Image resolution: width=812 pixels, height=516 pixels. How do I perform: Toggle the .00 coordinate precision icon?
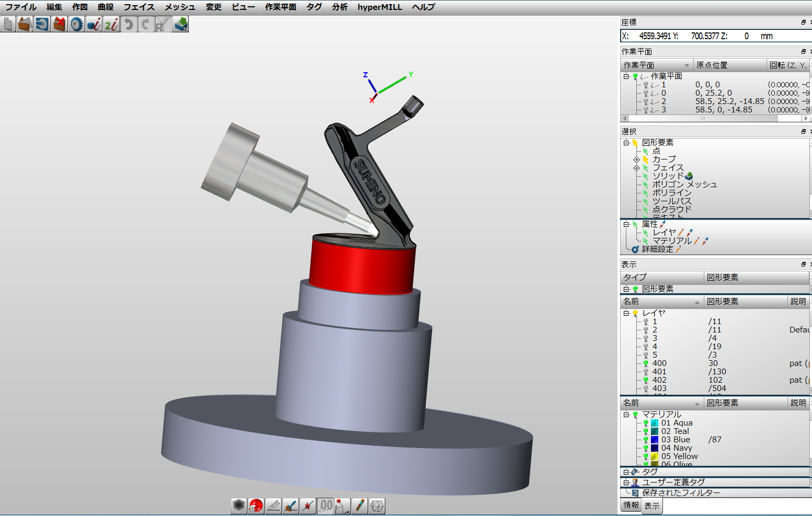pos(325,506)
